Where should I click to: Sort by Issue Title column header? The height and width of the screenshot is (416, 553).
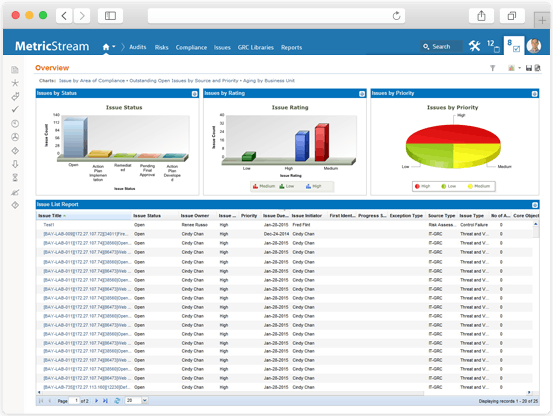pos(84,216)
